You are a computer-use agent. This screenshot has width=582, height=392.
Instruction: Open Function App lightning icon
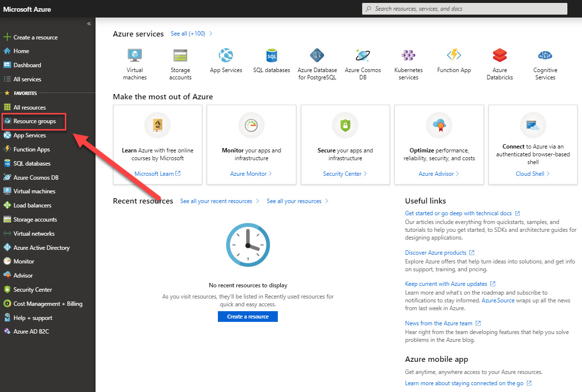coord(454,55)
